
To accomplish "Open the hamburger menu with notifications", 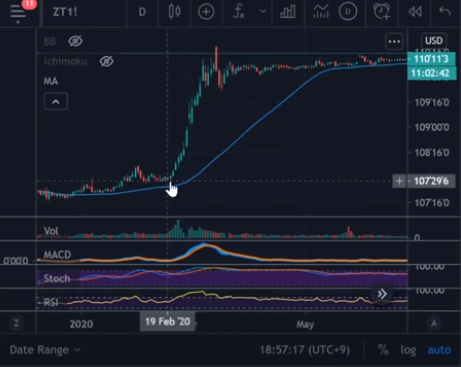I will pos(18,12).
